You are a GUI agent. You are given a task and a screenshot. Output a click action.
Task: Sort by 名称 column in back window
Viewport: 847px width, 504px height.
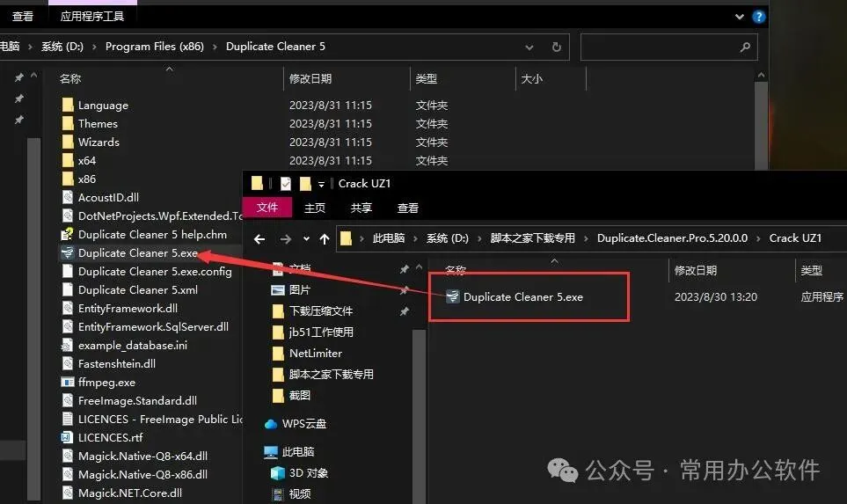coord(70,79)
